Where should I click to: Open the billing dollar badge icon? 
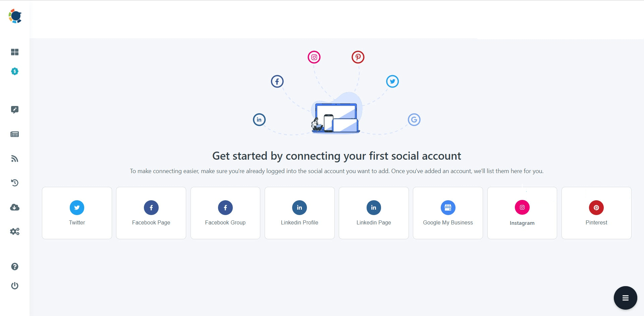click(15, 71)
